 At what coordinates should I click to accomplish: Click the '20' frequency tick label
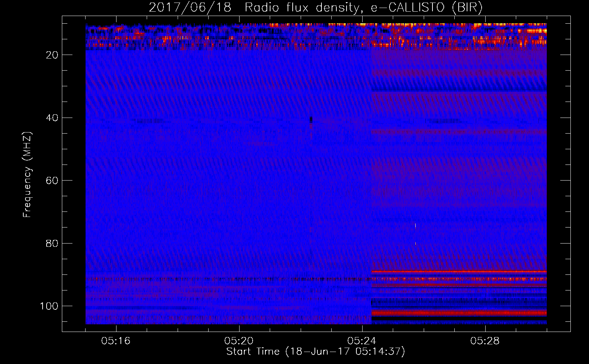pyautogui.click(x=52, y=55)
